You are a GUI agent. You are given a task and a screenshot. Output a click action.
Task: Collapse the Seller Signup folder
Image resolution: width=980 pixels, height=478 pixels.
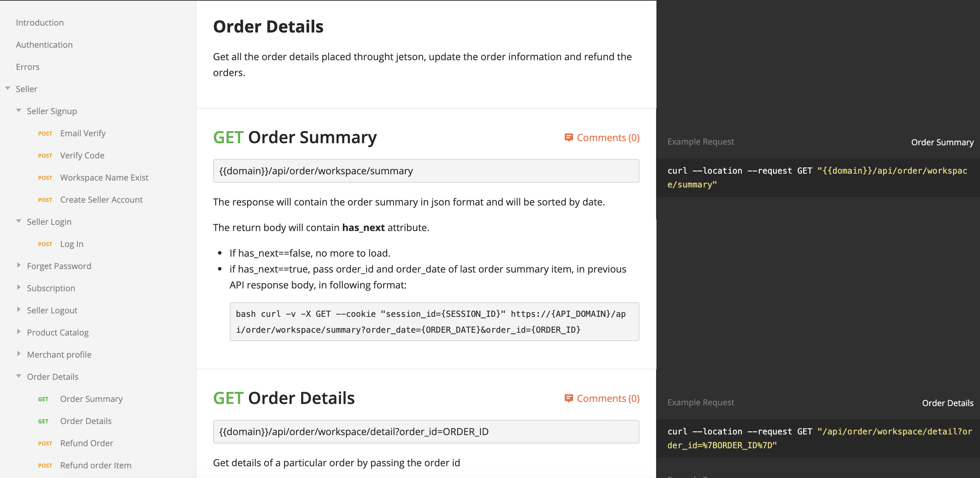click(19, 111)
